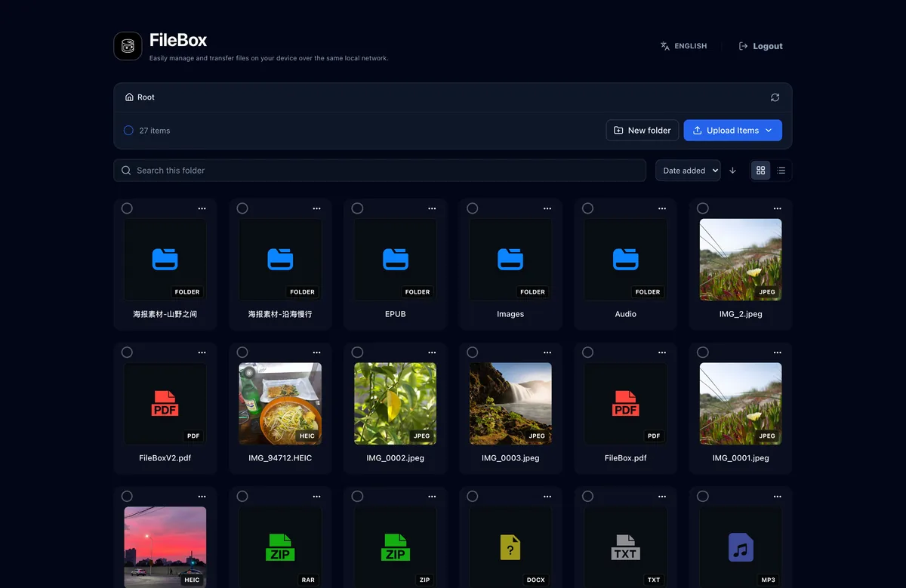Toggle select-all circle beside 27 items
The width and height of the screenshot is (906, 588).
click(128, 131)
